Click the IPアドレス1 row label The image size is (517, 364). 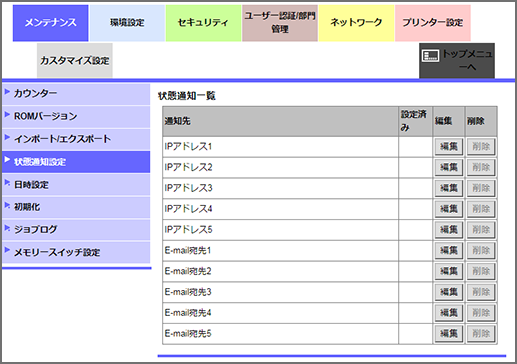[188, 147]
